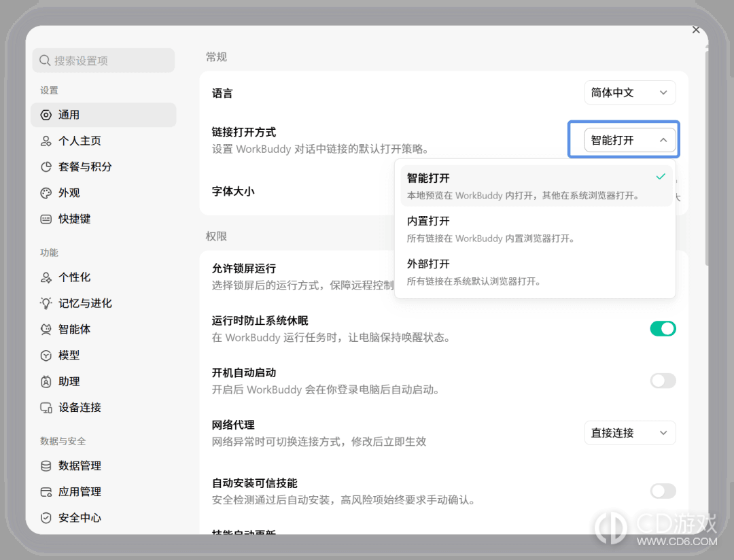Click the 通用 gear icon
This screenshot has height=560, width=734.
point(46,115)
